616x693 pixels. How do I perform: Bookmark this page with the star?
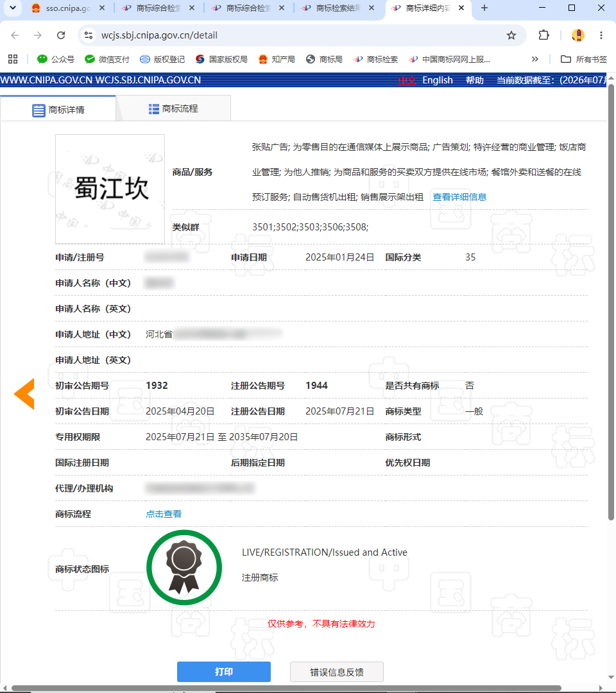(511, 35)
